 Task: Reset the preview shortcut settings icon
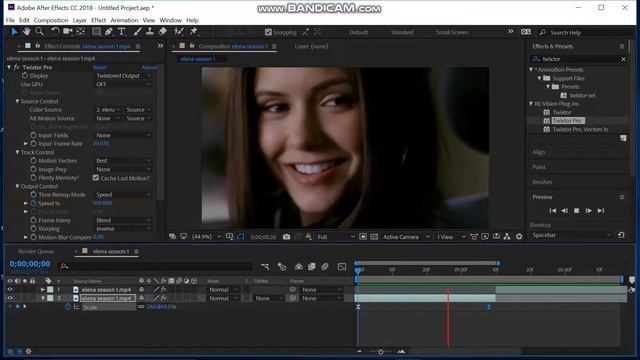click(621, 235)
